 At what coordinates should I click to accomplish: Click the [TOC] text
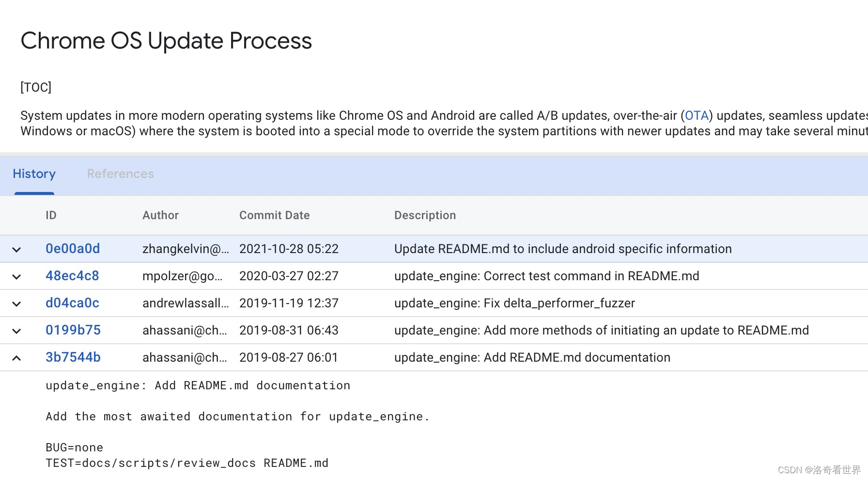(36, 87)
